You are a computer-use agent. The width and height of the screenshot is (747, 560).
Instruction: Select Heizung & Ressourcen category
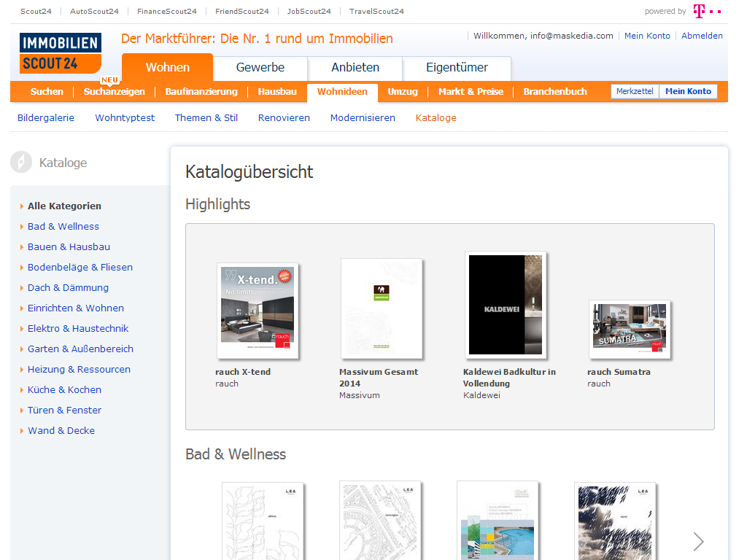[x=79, y=370]
